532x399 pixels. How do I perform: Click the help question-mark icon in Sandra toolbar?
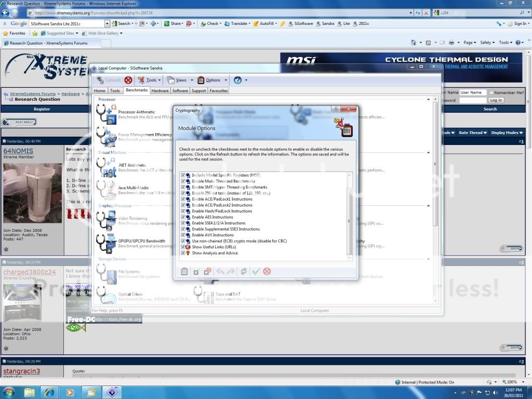237,80
